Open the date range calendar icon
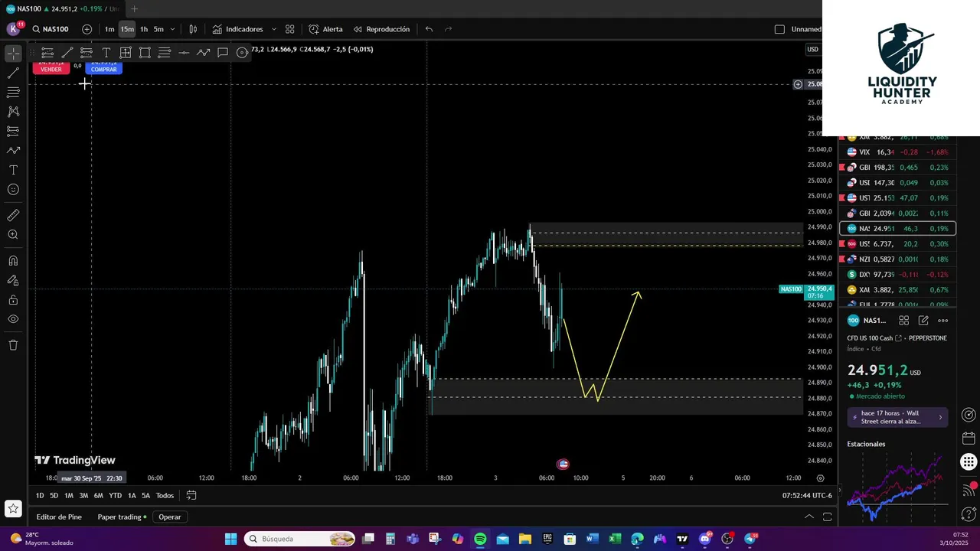The image size is (980, 551). (x=191, y=495)
